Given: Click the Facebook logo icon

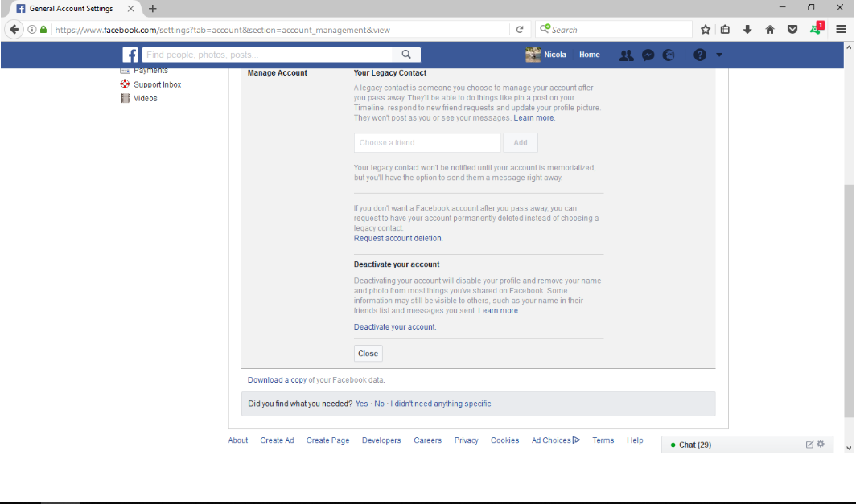Looking at the screenshot, I should 130,55.
